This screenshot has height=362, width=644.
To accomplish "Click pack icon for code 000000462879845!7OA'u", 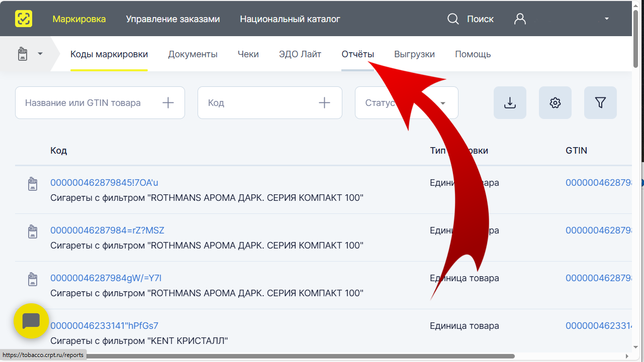I will [32, 184].
